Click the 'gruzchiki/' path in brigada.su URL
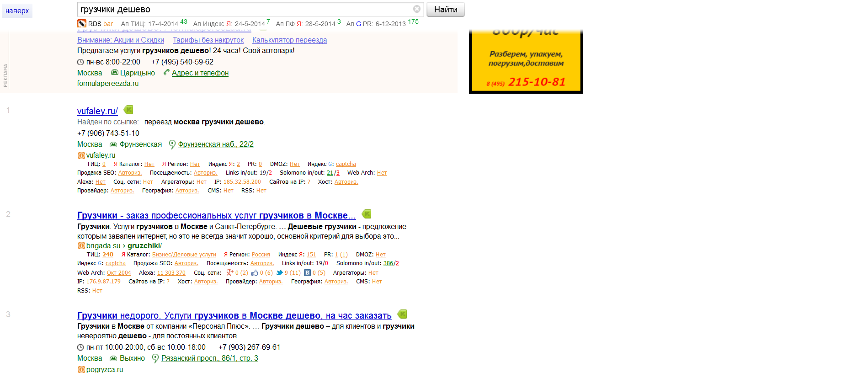 click(145, 246)
